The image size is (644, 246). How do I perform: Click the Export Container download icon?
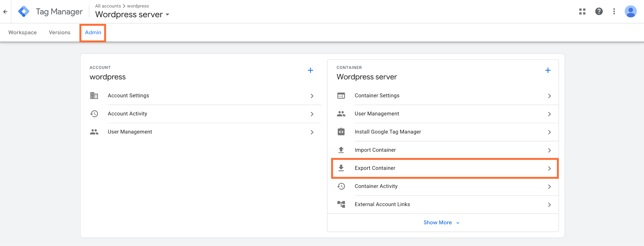tap(341, 168)
